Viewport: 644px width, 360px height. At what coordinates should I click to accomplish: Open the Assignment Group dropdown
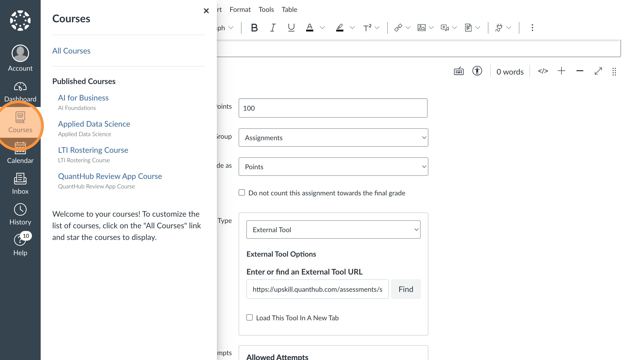pos(333,138)
